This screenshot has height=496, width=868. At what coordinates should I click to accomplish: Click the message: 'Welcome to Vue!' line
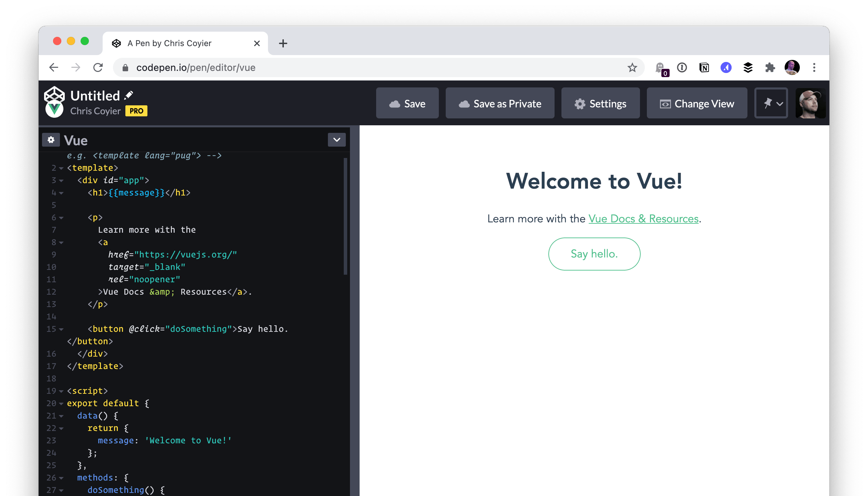[165, 441]
